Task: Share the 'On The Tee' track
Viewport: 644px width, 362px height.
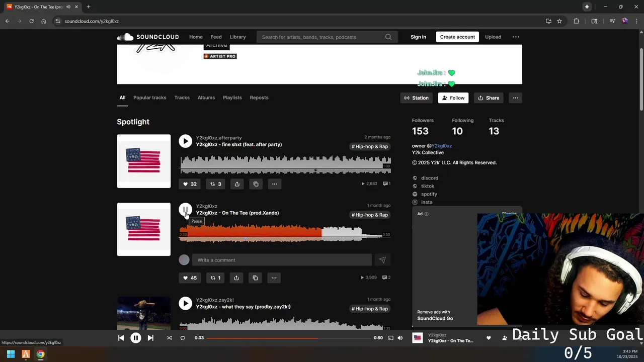Action: [x=236, y=278]
